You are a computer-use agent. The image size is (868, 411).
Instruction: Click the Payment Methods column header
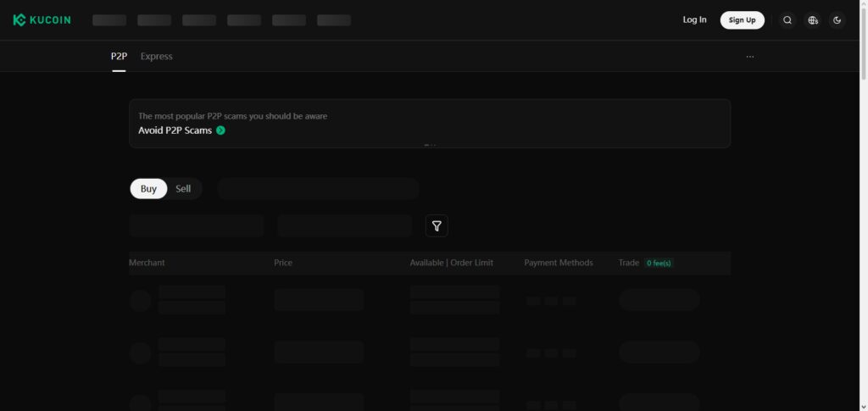(x=559, y=263)
